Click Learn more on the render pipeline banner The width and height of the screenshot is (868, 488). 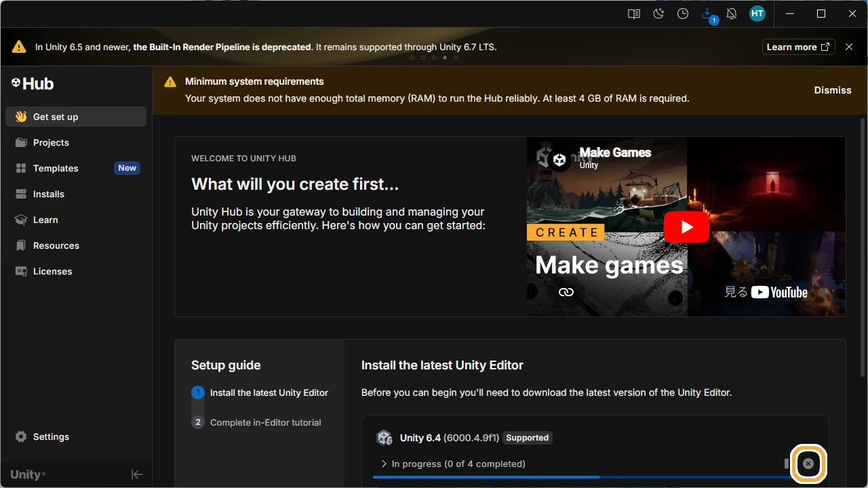798,47
